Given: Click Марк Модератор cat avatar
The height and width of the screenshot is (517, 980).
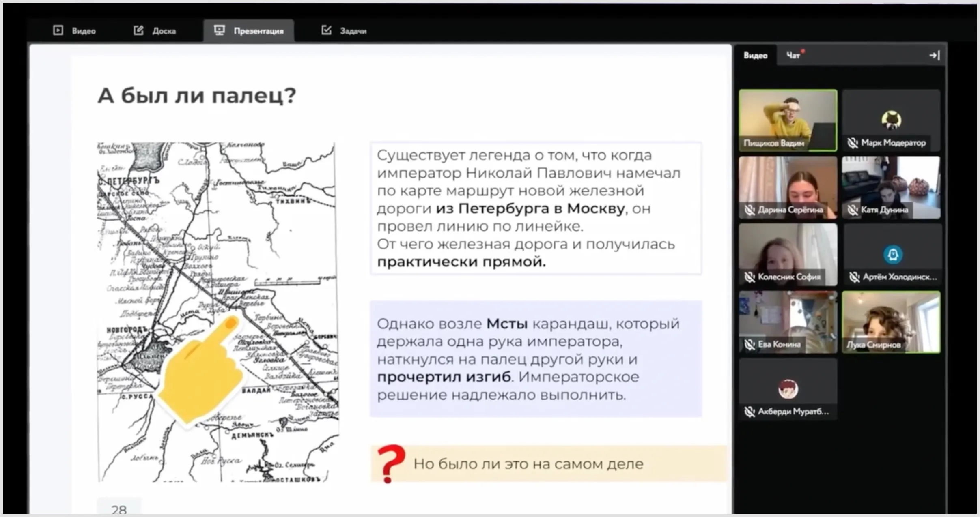Looking at the screenshot, I should 891,120.
